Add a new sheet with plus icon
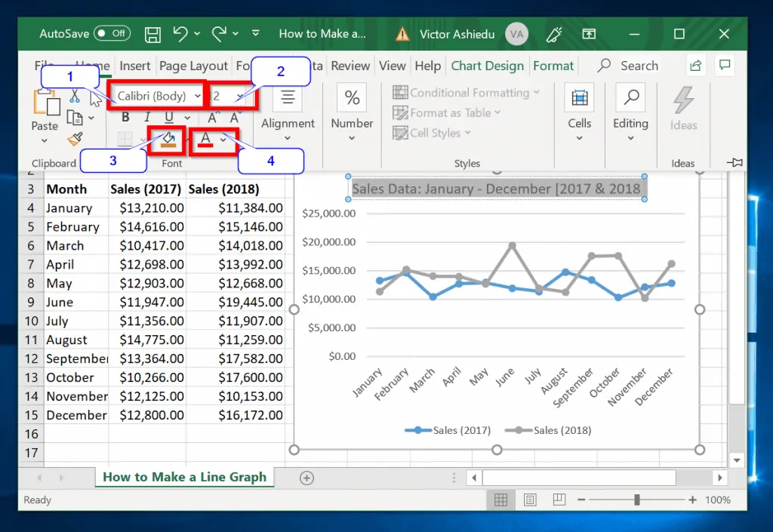Image resolution: width=773 pixels, height=532 pixels. (306, 477)
